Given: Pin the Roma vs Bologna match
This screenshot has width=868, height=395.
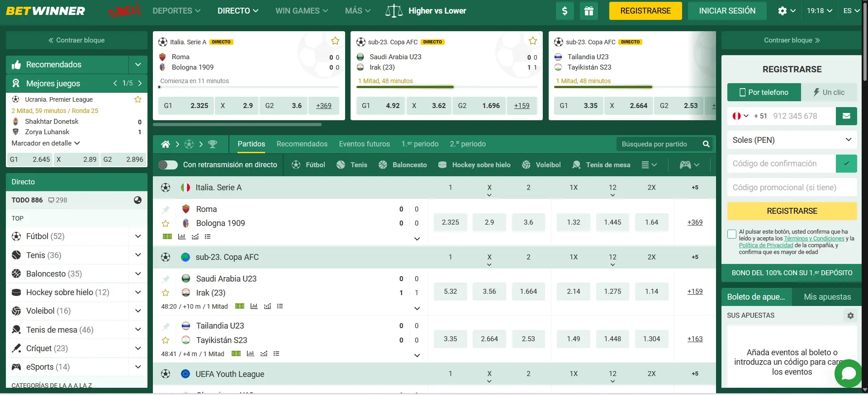Looking at the screenshot, I should [x=166, y=209].
